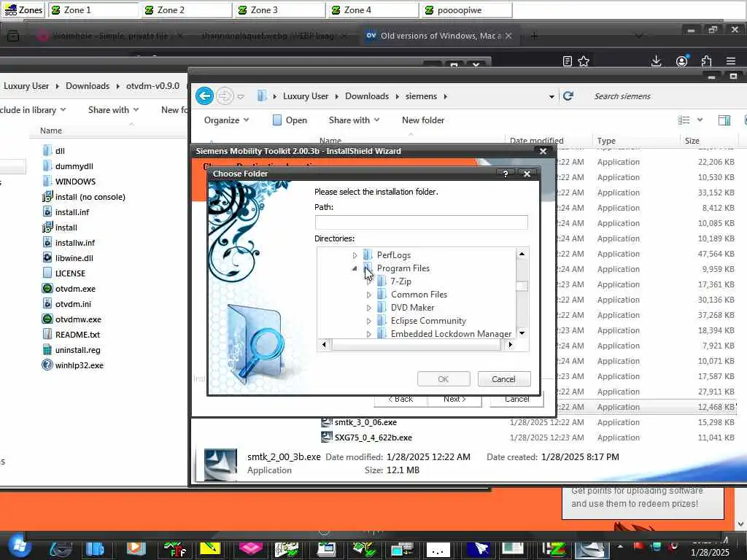Screen dimensions: 747x560
Task: Click Open in siemens toolbar
Action: point(290,120)
